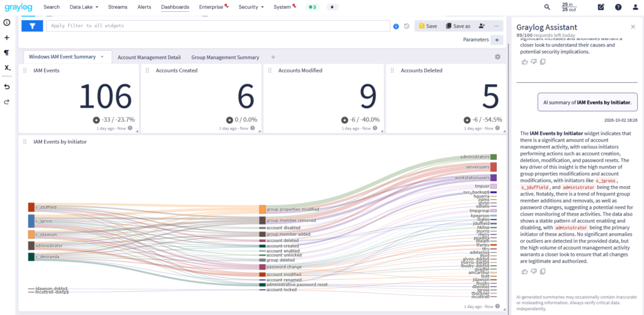Click the 25 in / 25 out throughput indicator
Viewport: 644px width, 315px height.
coord(570,7)
